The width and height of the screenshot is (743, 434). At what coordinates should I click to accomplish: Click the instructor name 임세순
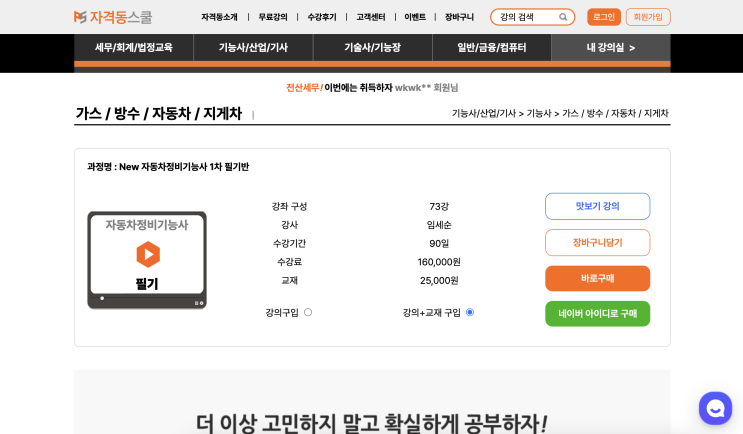point(439,225)
